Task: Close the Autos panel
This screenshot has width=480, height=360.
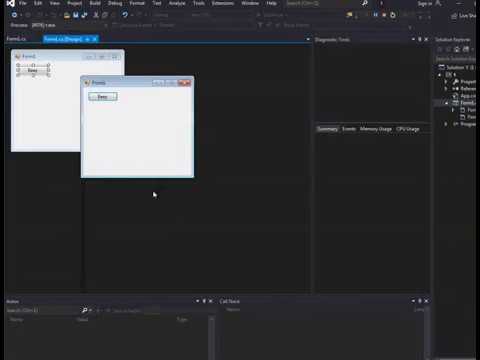Action: (x=210, y=301)
